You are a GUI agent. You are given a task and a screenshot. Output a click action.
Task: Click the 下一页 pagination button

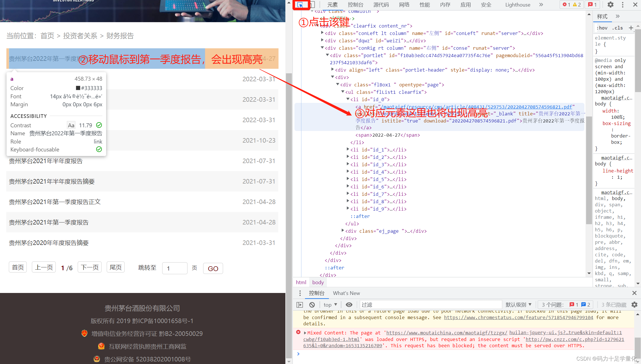pyautogui.click(x=90, y=267)
